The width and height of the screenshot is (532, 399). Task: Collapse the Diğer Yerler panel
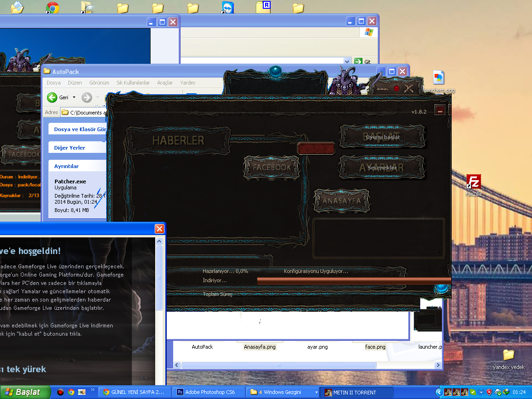pos(78,148)
